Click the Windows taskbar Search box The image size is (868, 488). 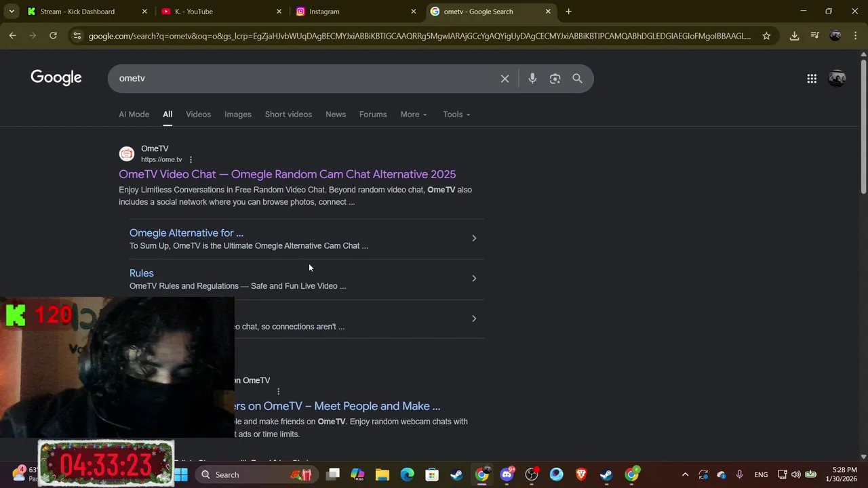coord(256,474)
